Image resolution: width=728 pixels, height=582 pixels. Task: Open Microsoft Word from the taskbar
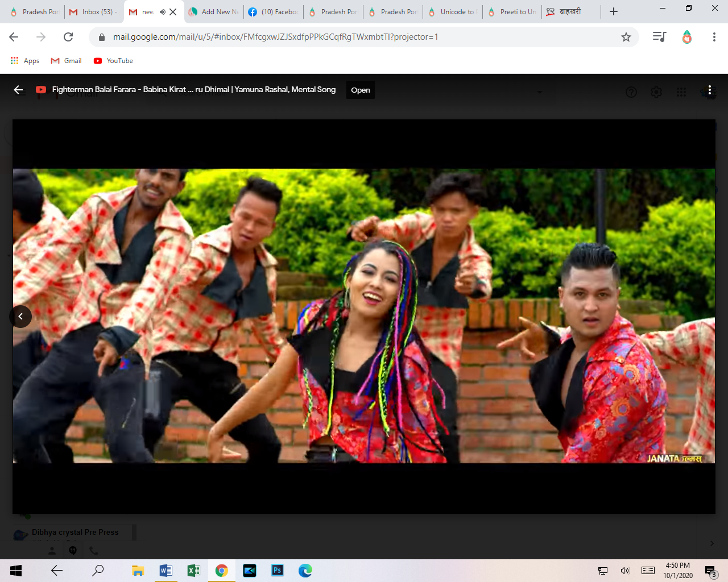click(166, 571)
